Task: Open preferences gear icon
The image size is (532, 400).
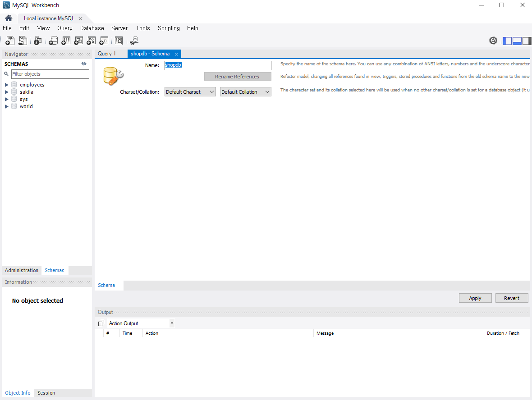Action: click(493, 41)
